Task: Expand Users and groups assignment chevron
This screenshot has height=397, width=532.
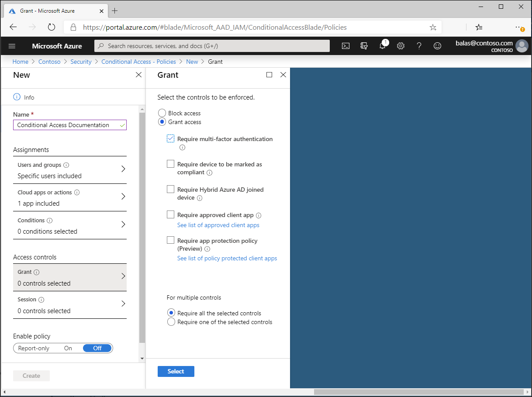Action: (x=123, y=169)
